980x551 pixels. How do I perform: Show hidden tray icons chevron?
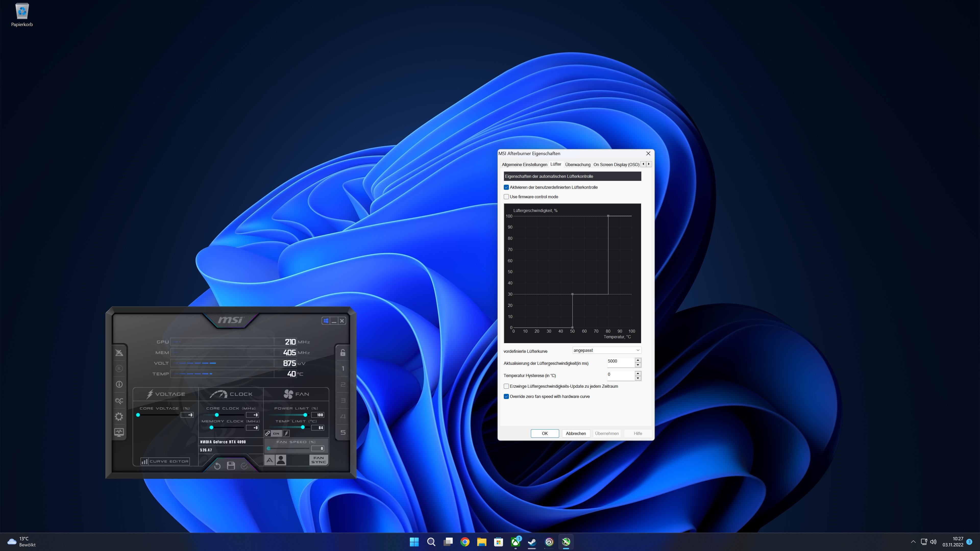[x=913, y=542]
